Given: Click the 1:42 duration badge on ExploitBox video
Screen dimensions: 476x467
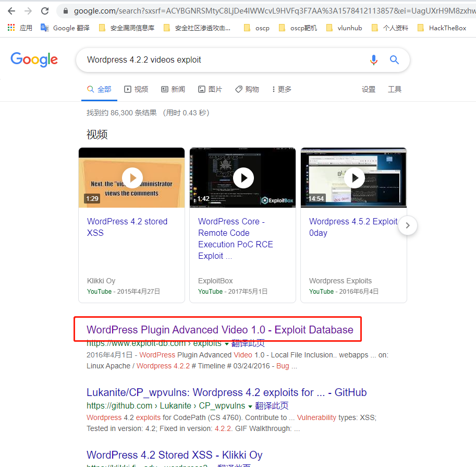Looking at the screenshot, I should pos(203,199).
